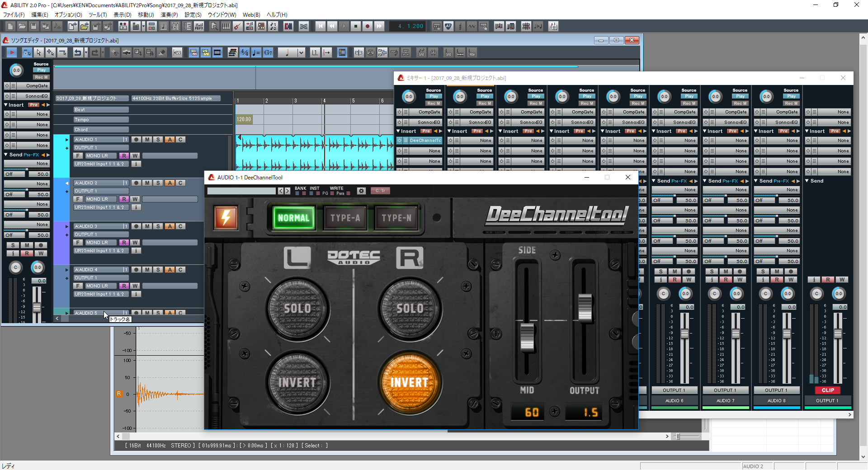Rewind to start in transport controls
Screen dimensions: 868x470
click(x=321, y=26)
